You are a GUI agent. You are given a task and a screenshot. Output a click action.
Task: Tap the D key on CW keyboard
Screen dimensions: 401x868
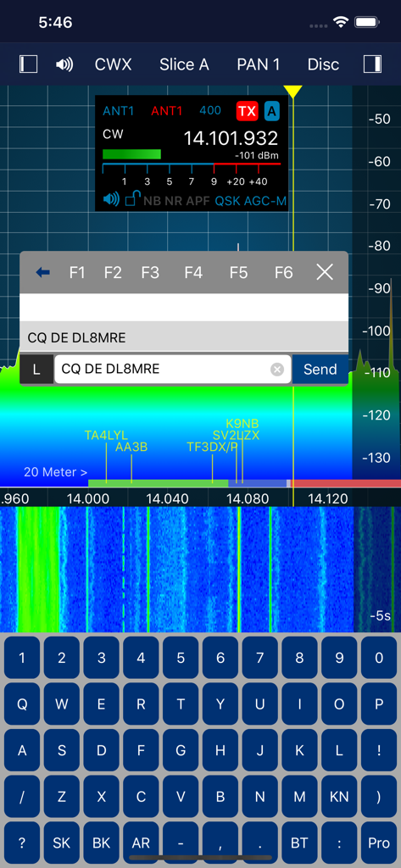[102, 751]
